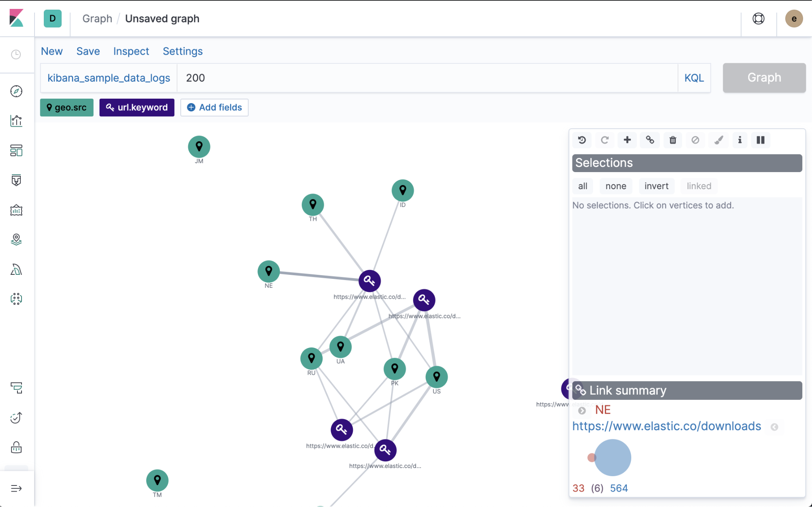812x507 pixels.
Task: Open the Inspect menu item
Action: (131, 51)
